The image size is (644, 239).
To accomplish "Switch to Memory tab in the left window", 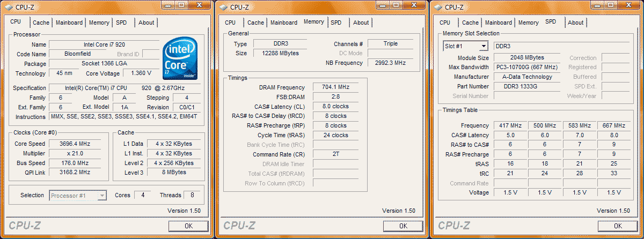I will 99,23.
